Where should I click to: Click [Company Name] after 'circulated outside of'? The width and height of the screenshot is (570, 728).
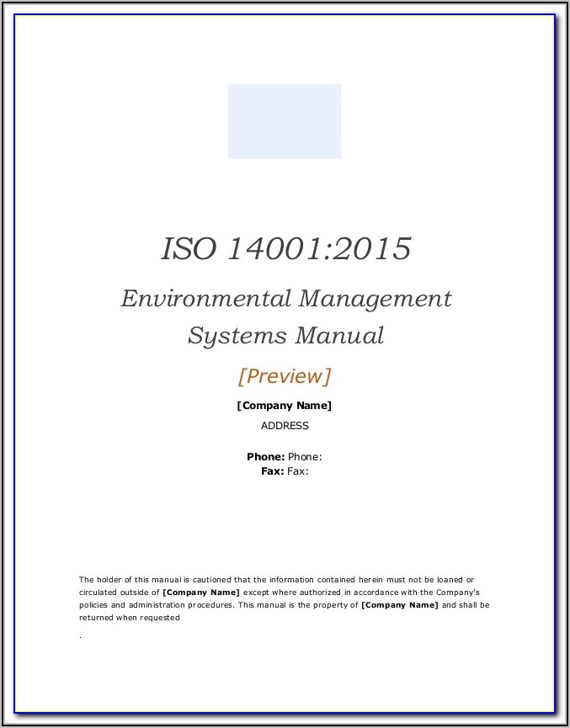[x=200, y=592]
